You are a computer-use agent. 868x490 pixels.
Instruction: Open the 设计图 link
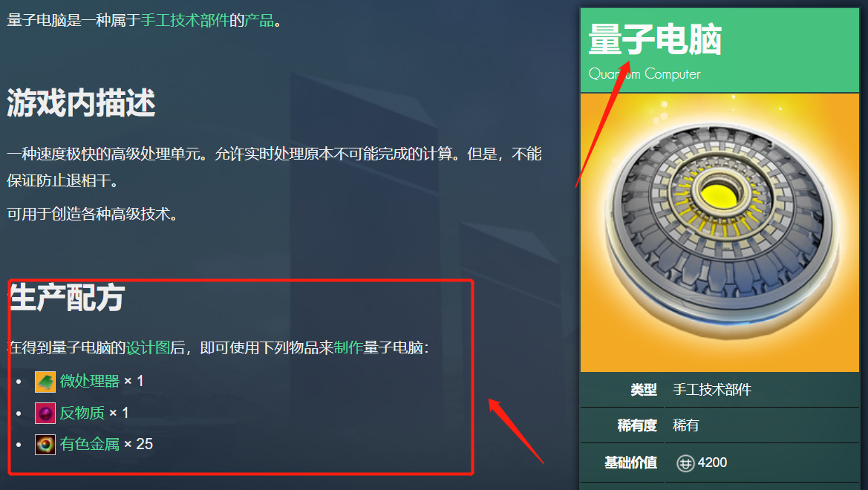148,347
